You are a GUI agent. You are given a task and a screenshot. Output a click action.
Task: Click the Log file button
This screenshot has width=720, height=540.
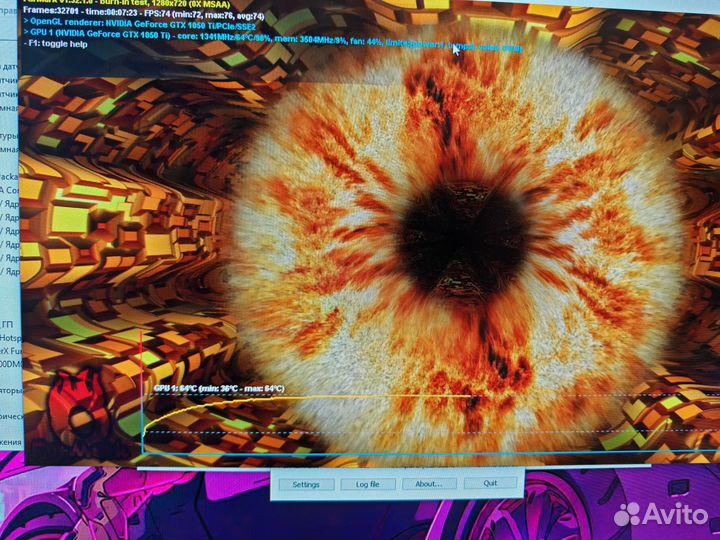point(367,484)
